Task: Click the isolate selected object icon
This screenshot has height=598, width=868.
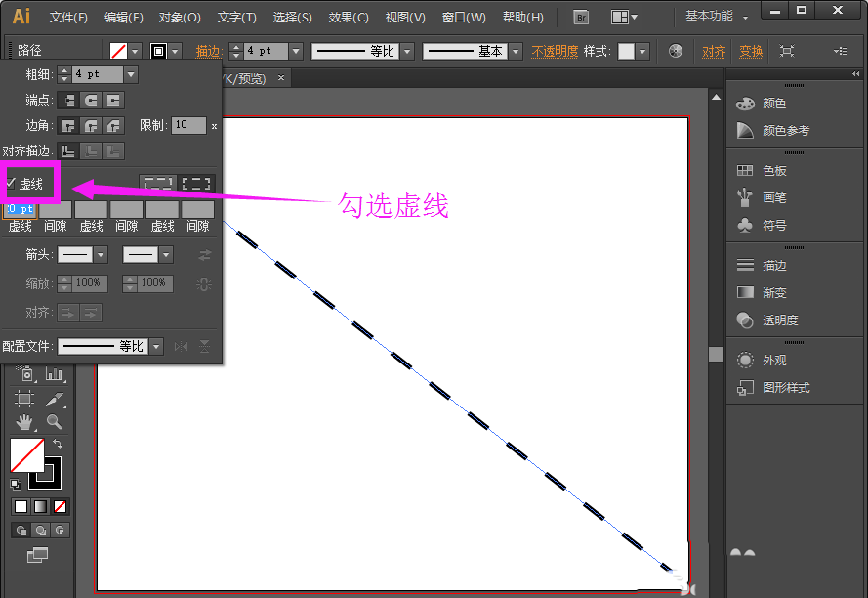Action: point(787,51)
